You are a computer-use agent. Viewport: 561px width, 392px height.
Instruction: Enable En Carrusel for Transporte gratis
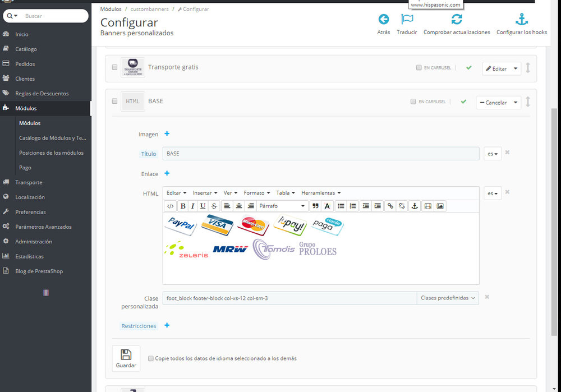coord(419,68)
